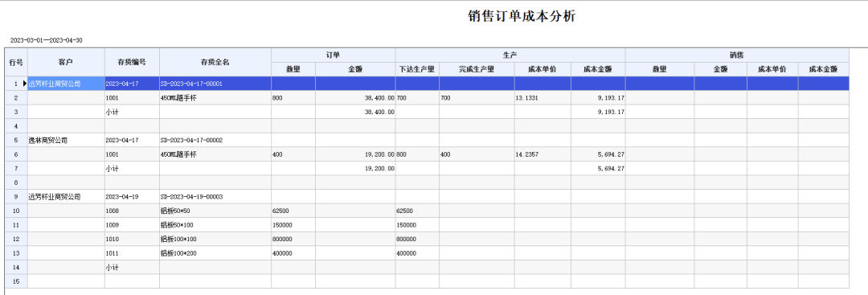Select the 存货编号 column header
This screenshot has height=295, width=868.
132,62
